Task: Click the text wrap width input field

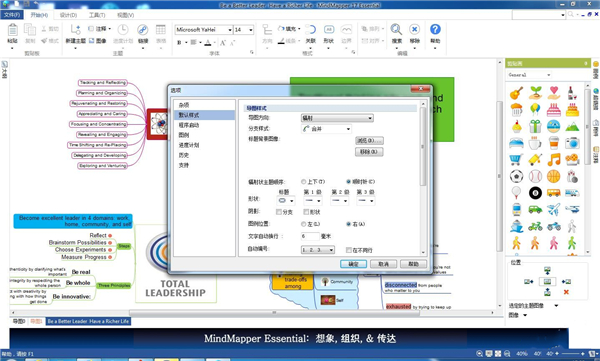Action: coord(310,236)
